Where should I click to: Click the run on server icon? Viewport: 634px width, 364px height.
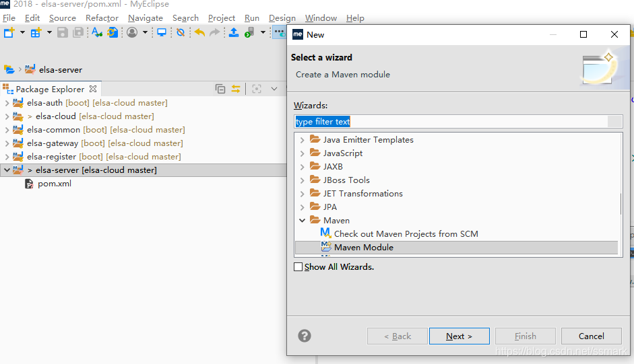coord(249,32)
